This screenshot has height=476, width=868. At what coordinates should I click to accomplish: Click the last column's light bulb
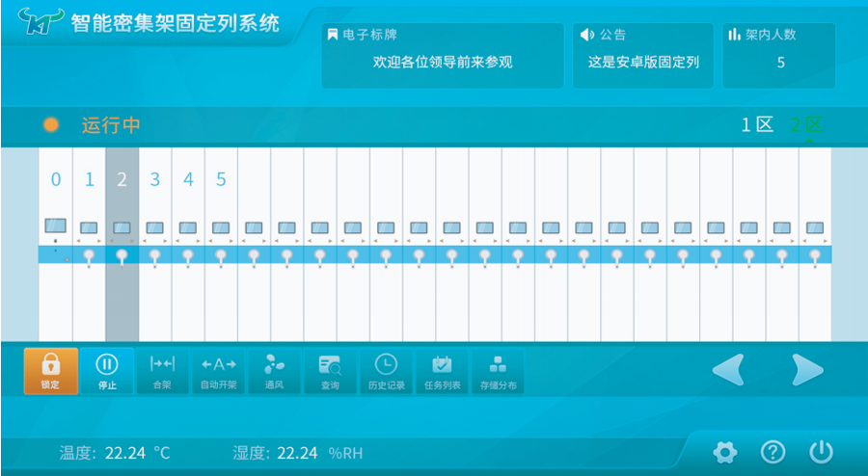[814, 257]
